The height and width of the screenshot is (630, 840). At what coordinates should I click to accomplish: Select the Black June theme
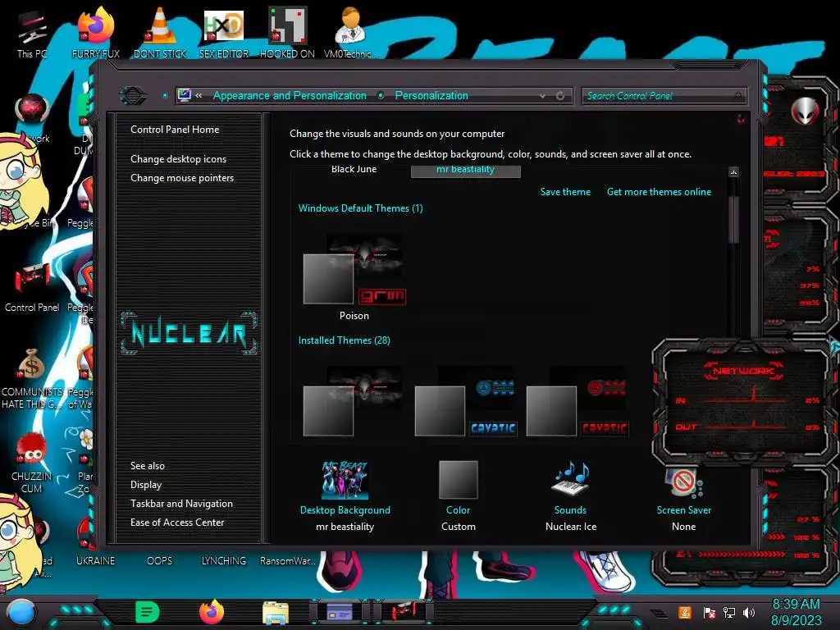point(354,169)
